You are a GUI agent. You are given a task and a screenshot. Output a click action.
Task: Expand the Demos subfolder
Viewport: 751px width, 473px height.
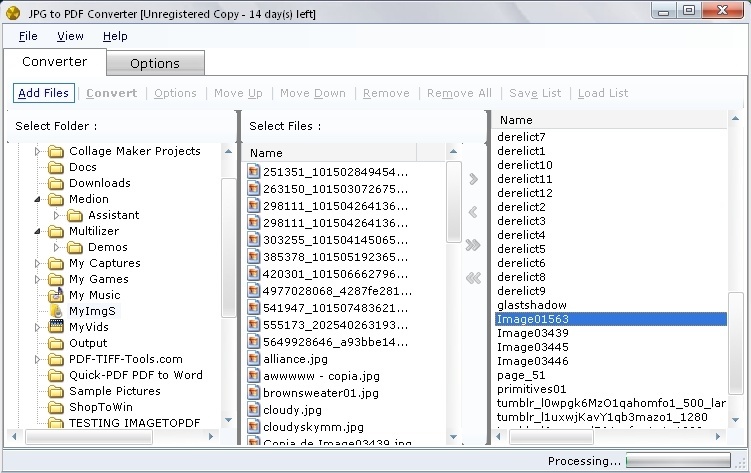pos(57,247)
